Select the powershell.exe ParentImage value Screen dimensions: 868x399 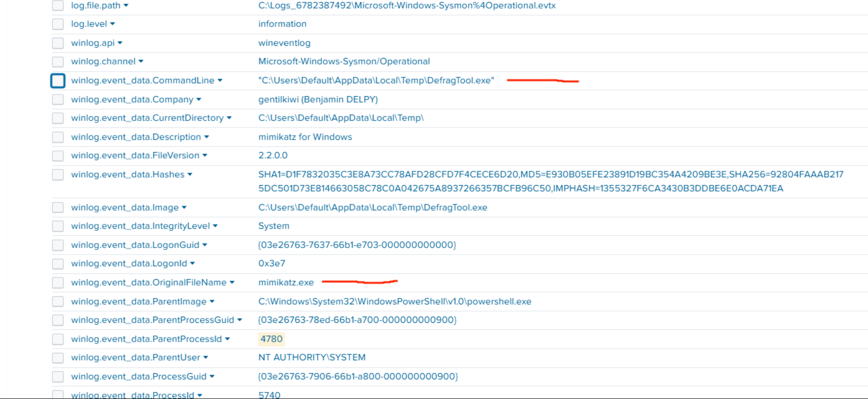395,301
